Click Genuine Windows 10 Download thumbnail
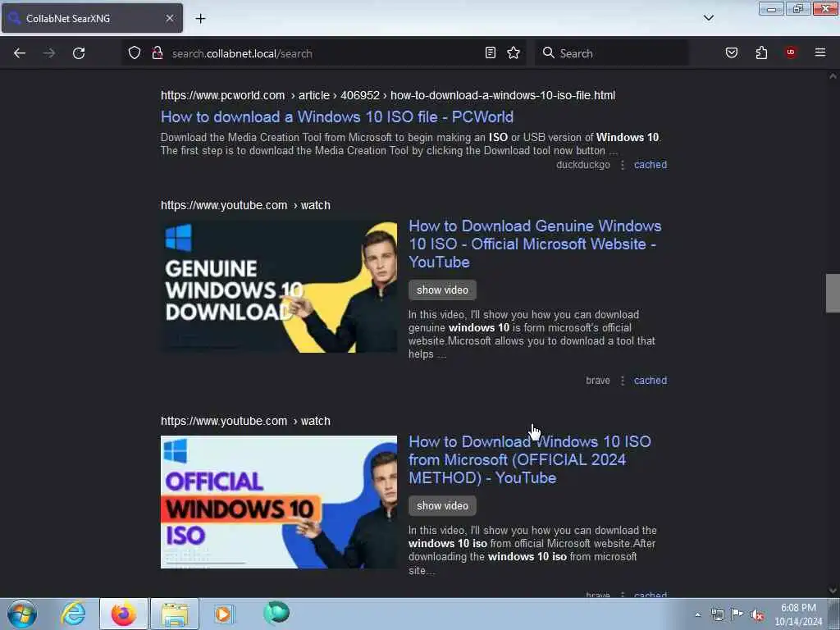The width and height of the screenshot is (840, 630). click(279, 286)
